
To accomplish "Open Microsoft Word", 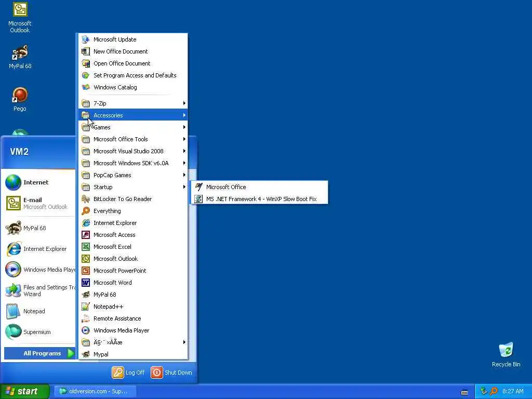I will pyautogui.click(x=133, y=283).
